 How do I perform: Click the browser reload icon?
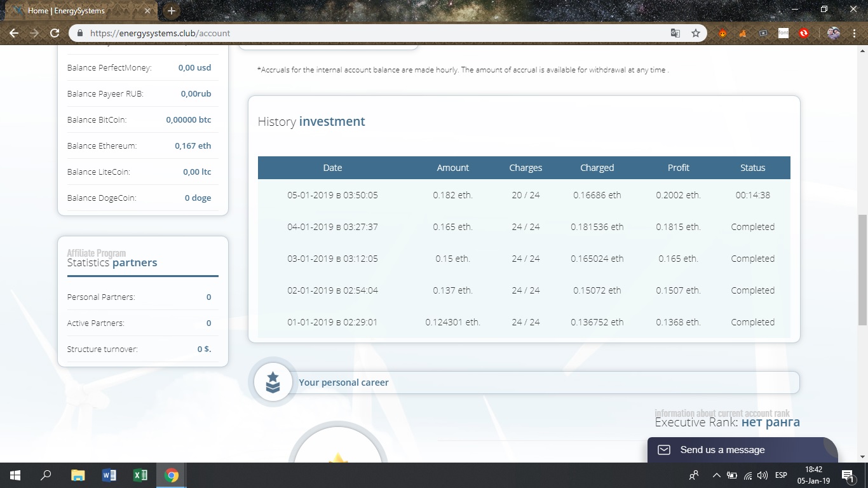55,33
